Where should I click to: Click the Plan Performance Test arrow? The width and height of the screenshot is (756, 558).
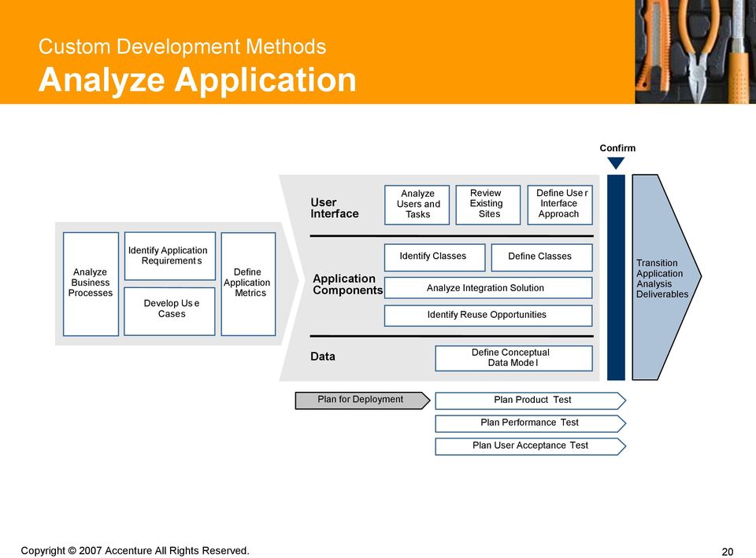coord(530,423)
